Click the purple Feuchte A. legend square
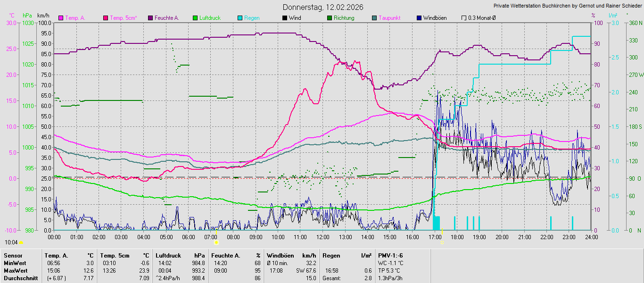 click(150, 18)
